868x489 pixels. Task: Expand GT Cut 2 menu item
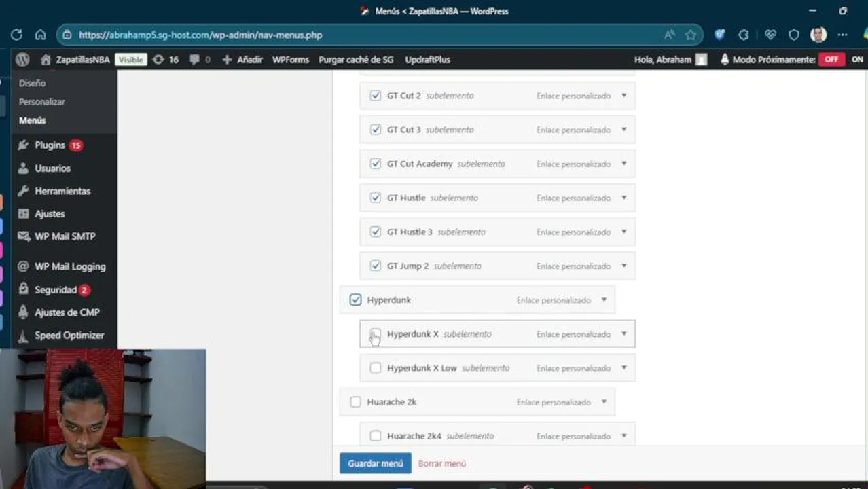[x=624, y=96]
